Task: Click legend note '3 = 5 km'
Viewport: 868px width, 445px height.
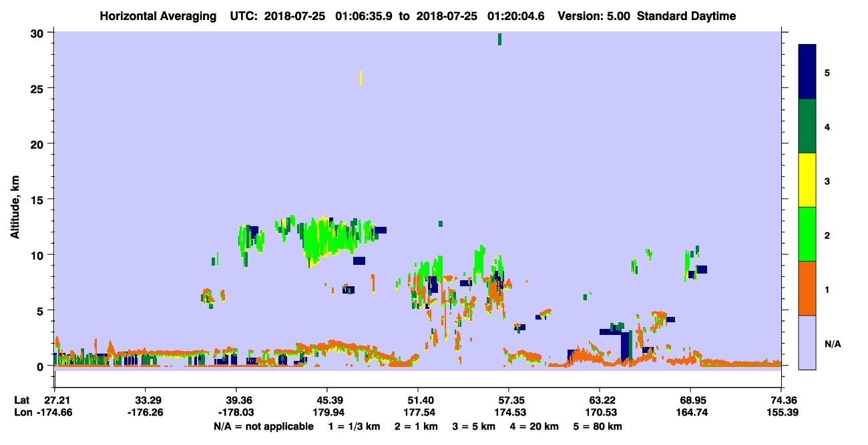Action: coord(473,426)
